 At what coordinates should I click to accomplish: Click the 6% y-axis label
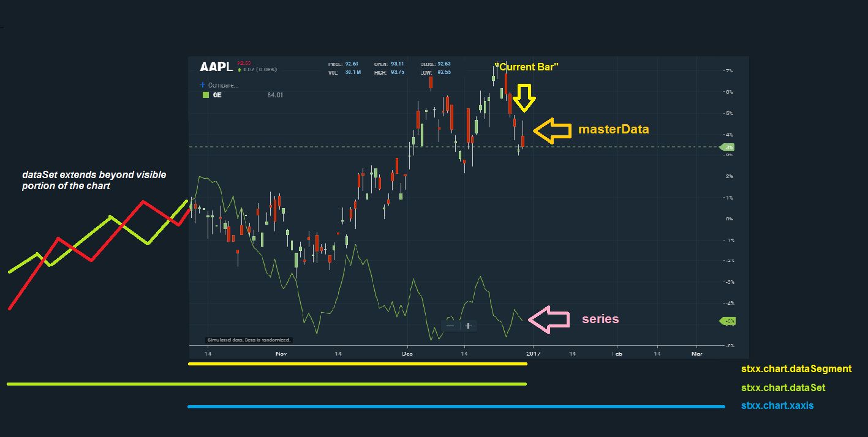pos(729,92)
